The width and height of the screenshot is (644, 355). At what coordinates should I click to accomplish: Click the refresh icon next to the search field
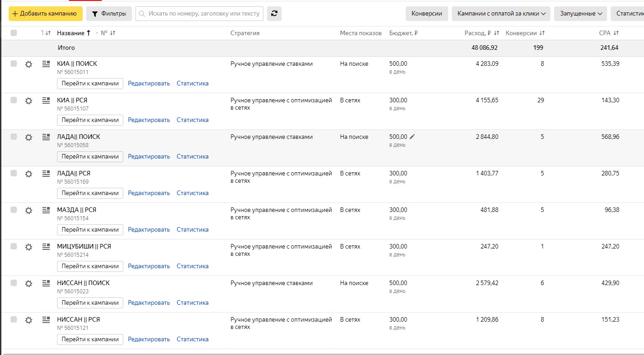(274, 14)
